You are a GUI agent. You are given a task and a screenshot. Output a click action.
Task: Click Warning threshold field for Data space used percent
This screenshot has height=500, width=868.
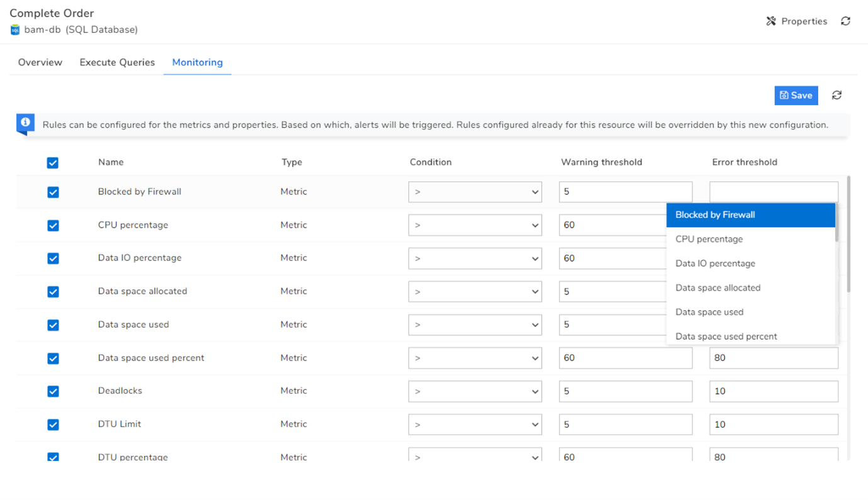[626, 358]
